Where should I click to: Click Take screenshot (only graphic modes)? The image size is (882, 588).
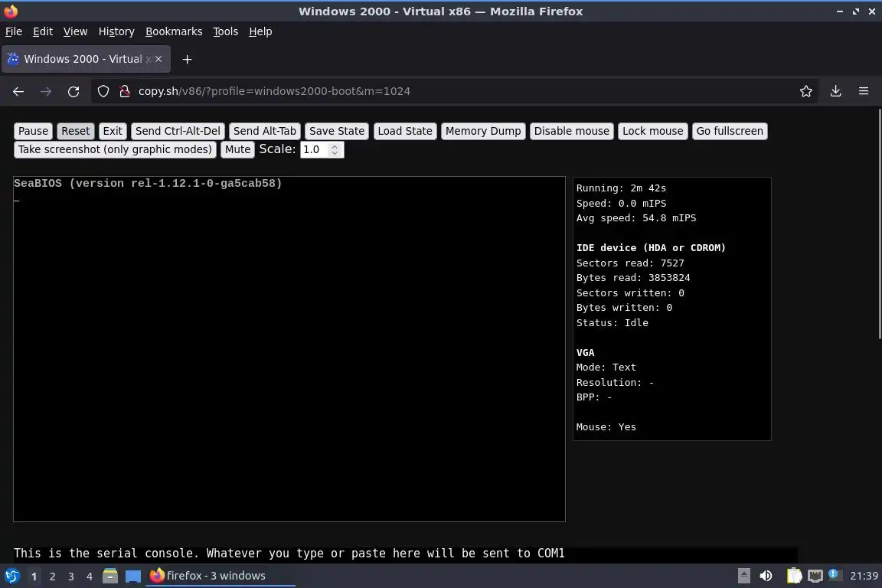[115, 149]
